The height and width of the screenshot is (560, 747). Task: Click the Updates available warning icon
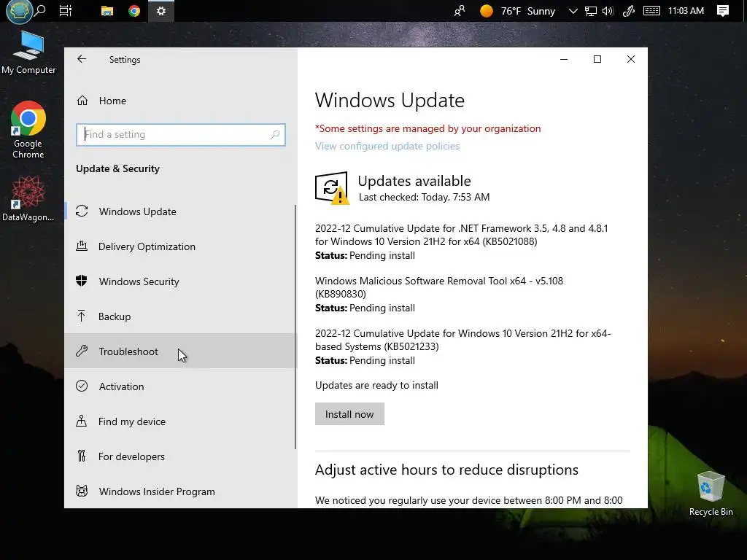[332, 188]
